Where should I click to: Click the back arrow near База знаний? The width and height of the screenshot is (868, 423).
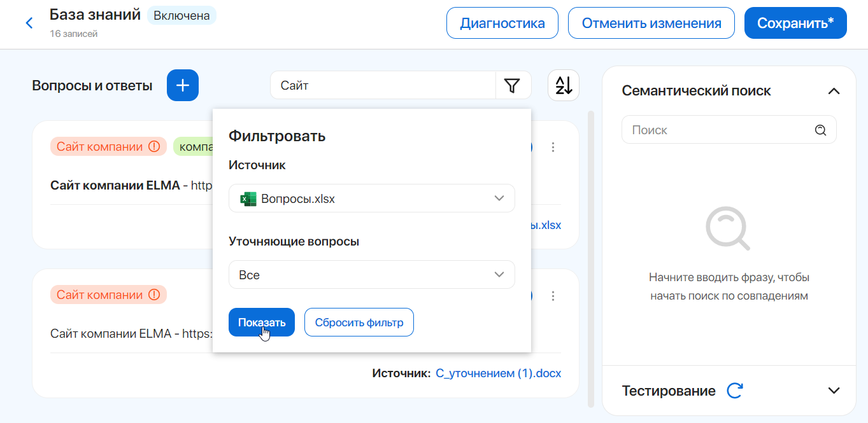[x=29, y=22]
